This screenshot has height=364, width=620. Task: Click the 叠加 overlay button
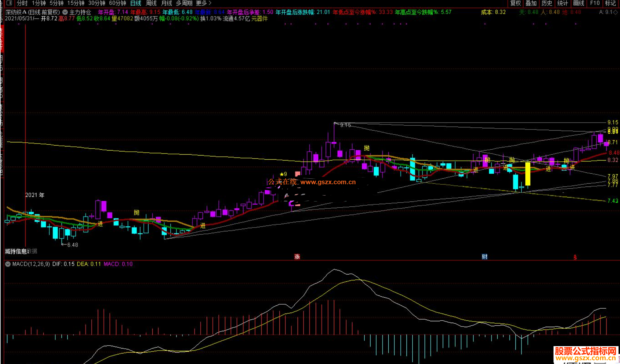tap(531, 3)
